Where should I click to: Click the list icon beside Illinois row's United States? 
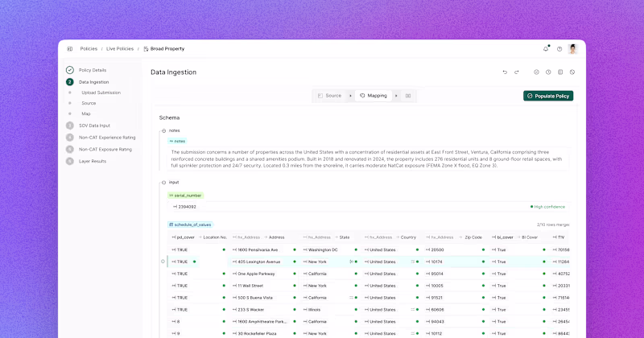click(x=413, y=310)
